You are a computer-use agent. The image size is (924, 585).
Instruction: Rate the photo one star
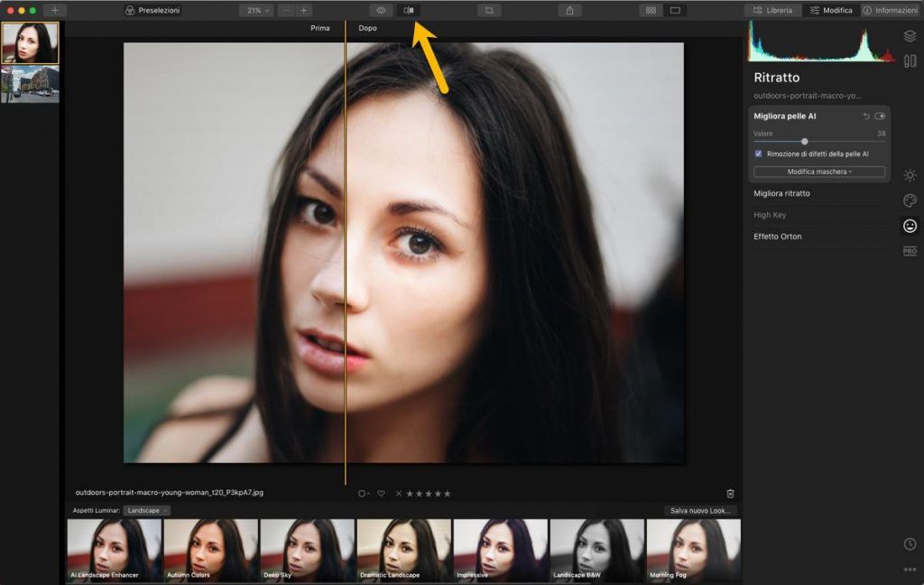pyautogui.click(x=410, y=494)
